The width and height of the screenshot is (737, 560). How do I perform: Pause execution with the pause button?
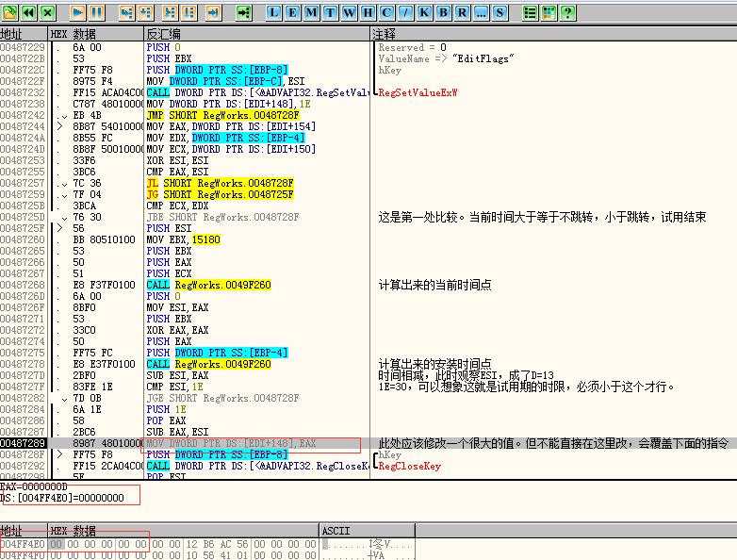pos(95,12)
